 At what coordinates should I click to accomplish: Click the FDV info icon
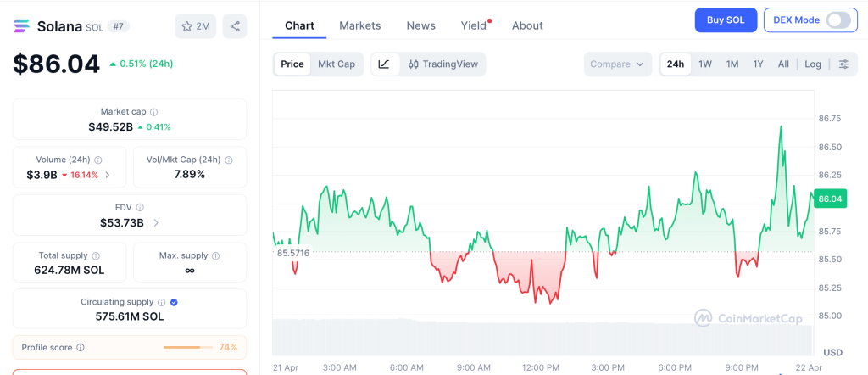pos(140,207)
